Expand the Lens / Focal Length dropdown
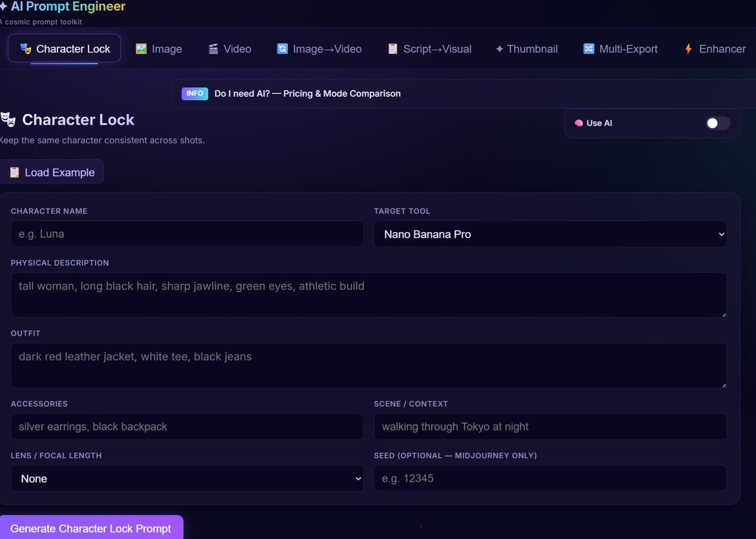The image size is (756, 539). 187,478
